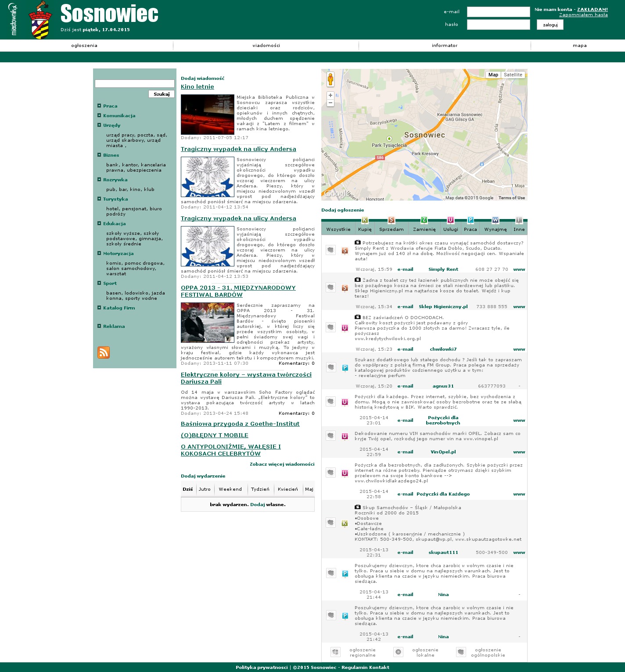Open the informator menu item
Image resolution: width=625 pixels, height=672 pixels.
coord(444,46)
